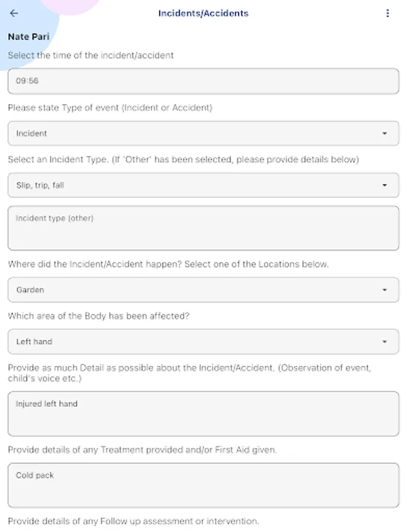This screenshot has width=407, height=532.
Task: Click the arrow icon beside "Left hand"
Action: [x=385, y=342]
